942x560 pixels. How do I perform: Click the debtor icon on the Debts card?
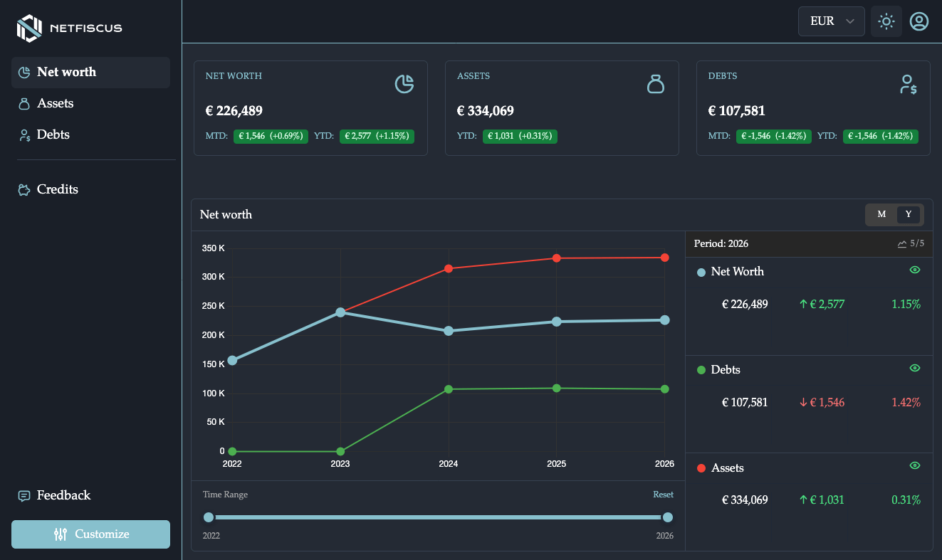click(x=908, y=83)
